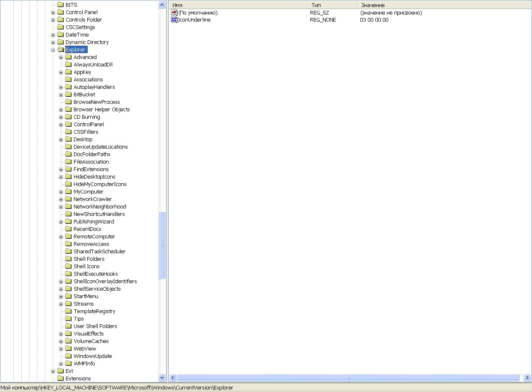This screenshot has width=532, height=392.
Task: Click the open folder icon of Explorer
Action: click(61, 50)
